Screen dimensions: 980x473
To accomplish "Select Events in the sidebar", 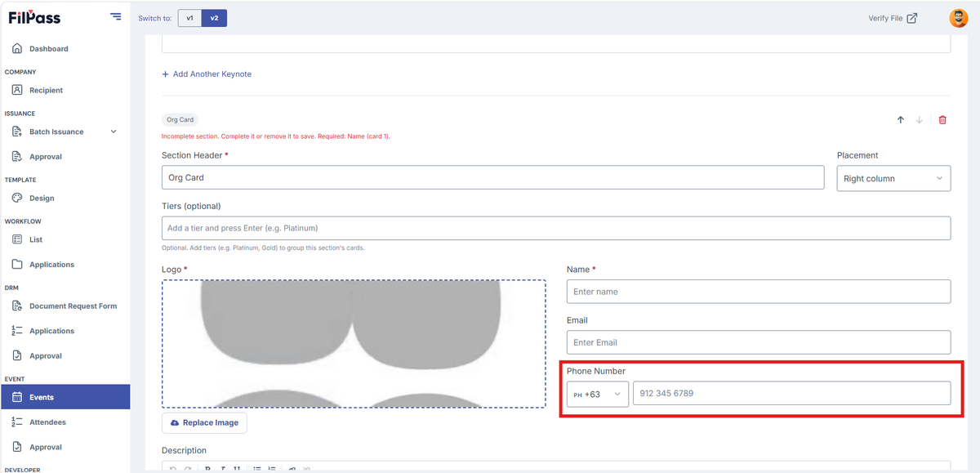I will [65, 397].
